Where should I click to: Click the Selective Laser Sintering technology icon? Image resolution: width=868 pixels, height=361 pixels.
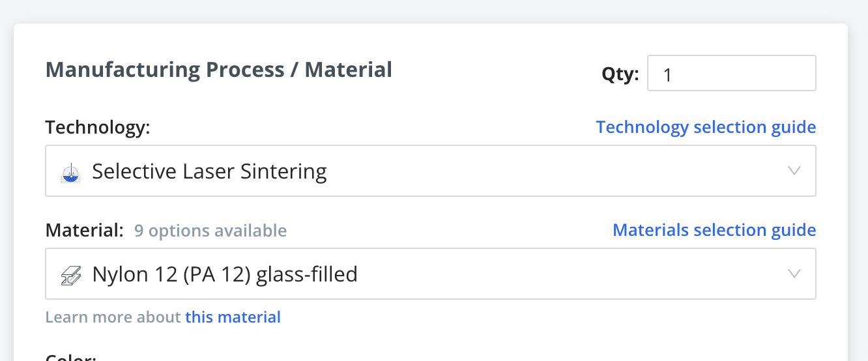pyautogui.click(x=70, y=172)
